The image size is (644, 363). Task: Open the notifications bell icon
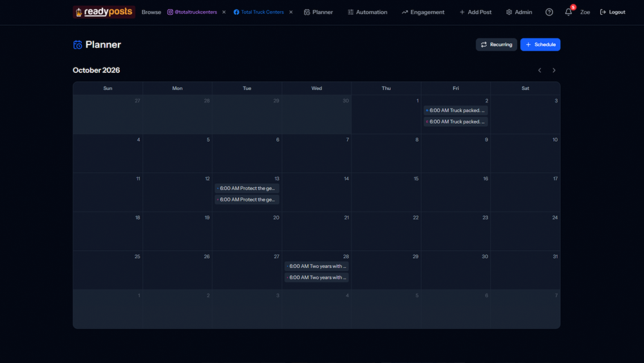click(x=569, y=12)
